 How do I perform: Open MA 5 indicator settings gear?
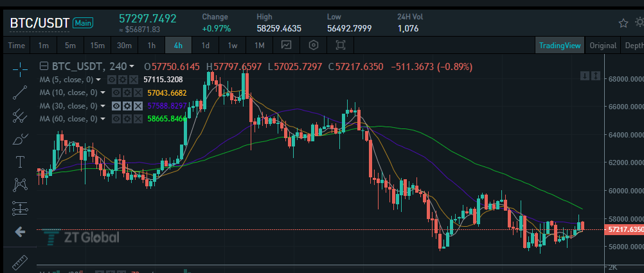(x=123, y=80)
